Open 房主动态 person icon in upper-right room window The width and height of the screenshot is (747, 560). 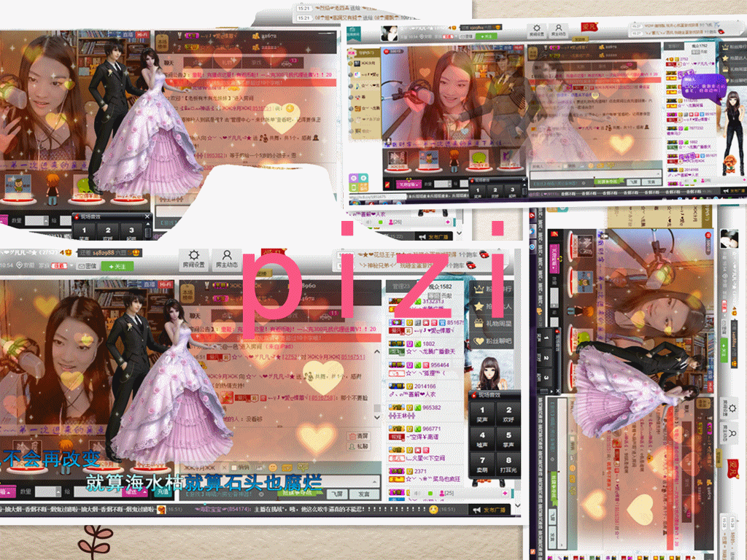pos(558,30)
